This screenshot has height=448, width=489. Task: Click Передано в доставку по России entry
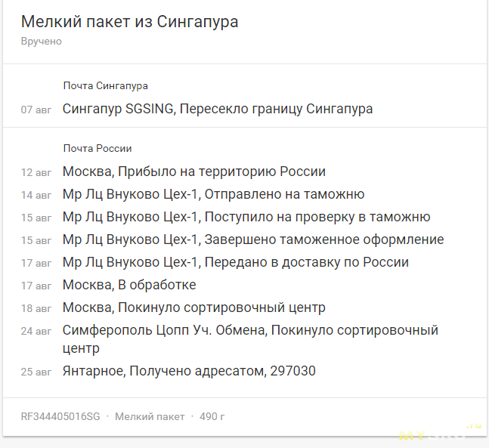point(236,262)
